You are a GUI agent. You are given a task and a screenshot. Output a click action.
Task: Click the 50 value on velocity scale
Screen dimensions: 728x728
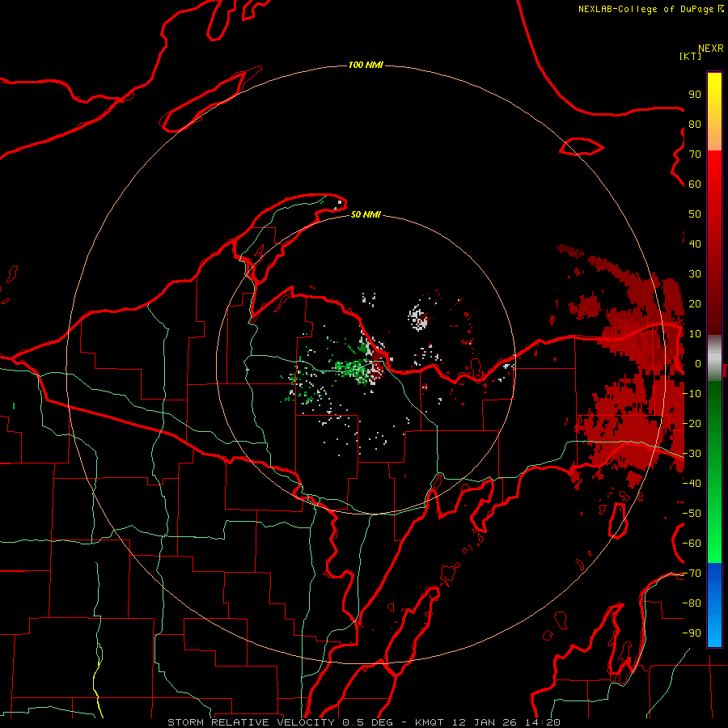[x=695, y=214]
